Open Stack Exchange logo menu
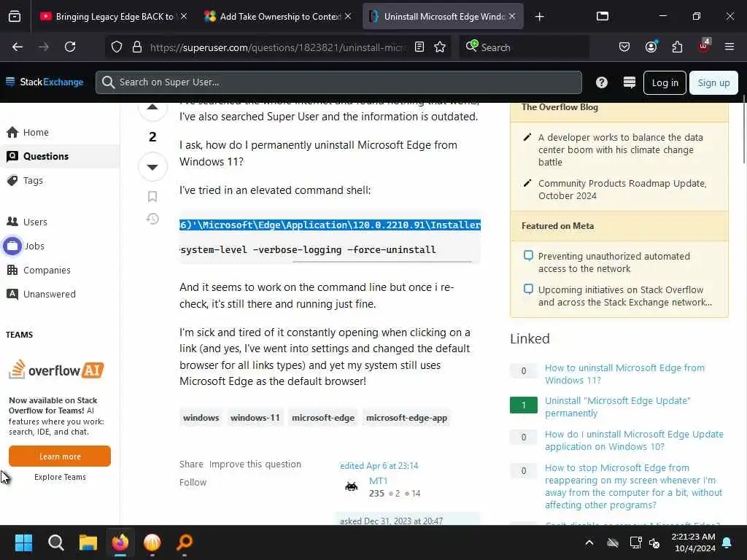 44,82
